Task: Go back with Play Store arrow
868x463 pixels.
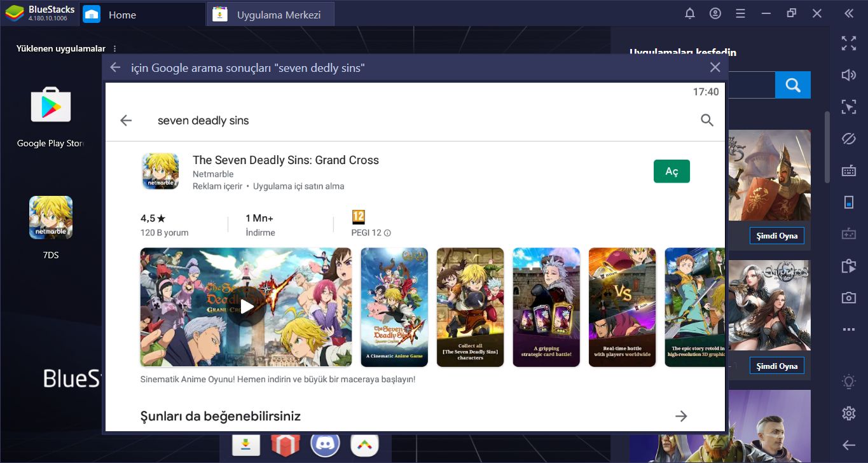Action: click(126, 120)
